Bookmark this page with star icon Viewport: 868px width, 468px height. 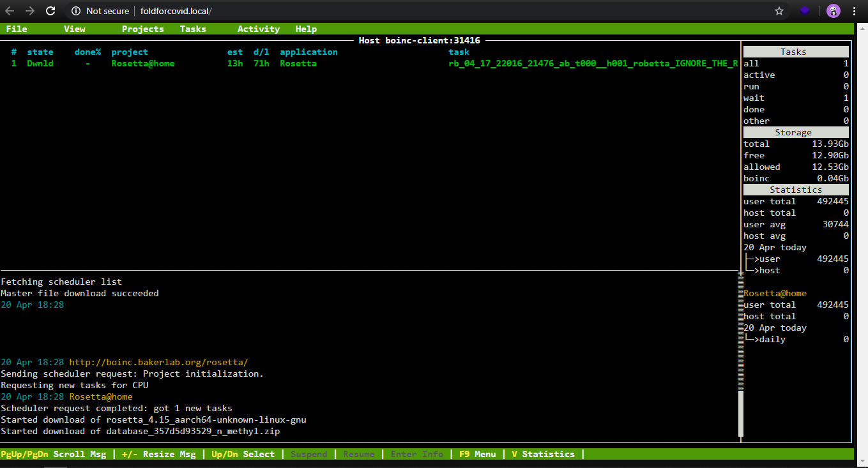tap(779, 11)
